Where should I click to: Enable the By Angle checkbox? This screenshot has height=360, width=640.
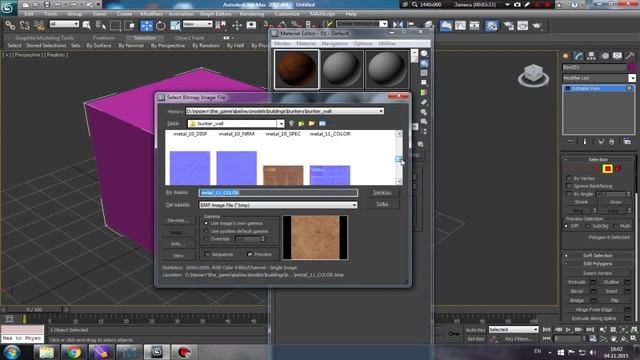pyautogui.click(x=569, y=194)
